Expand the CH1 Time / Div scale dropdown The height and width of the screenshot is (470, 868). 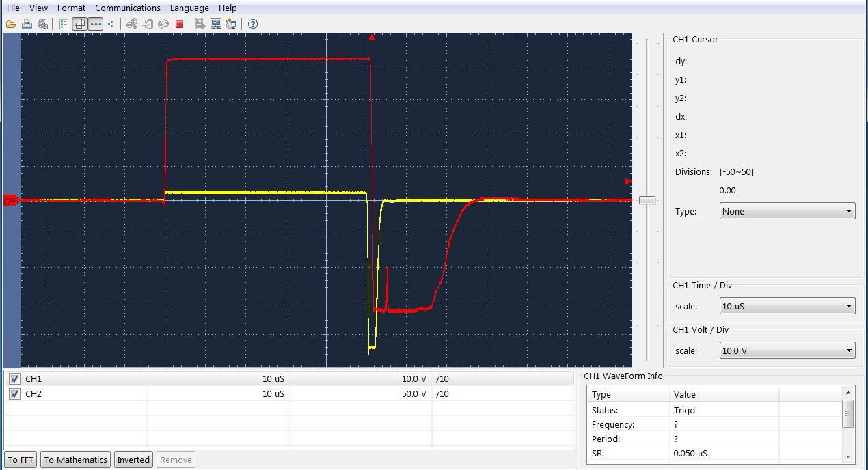tap(787, 306)
